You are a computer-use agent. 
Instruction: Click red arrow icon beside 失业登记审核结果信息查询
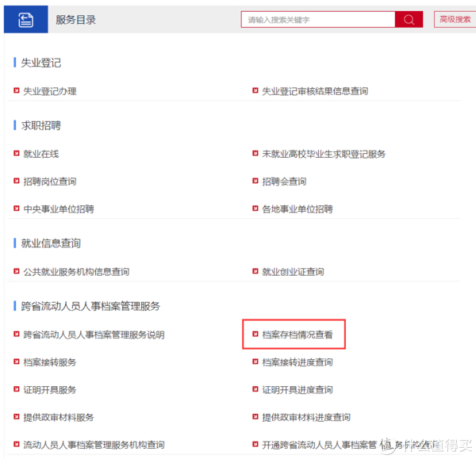click(x=255, y=90)
